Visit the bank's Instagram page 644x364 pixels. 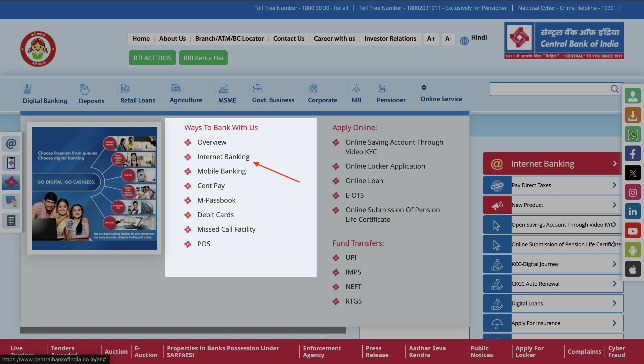tap(633, 192)
